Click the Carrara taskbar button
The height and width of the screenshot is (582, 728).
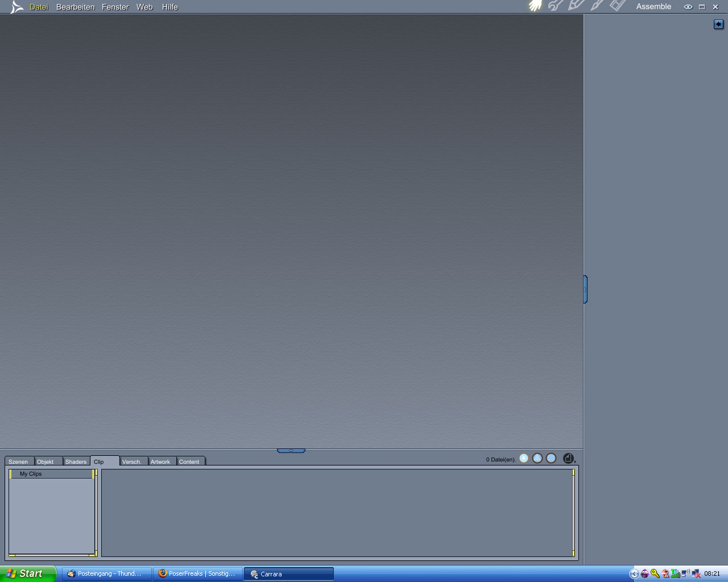tap(289, 574)
